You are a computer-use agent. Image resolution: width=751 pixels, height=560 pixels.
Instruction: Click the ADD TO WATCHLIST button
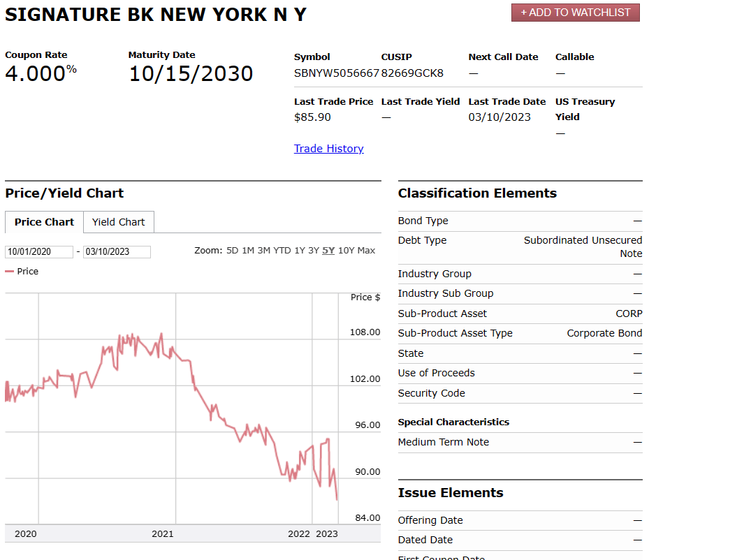point(575,12)
